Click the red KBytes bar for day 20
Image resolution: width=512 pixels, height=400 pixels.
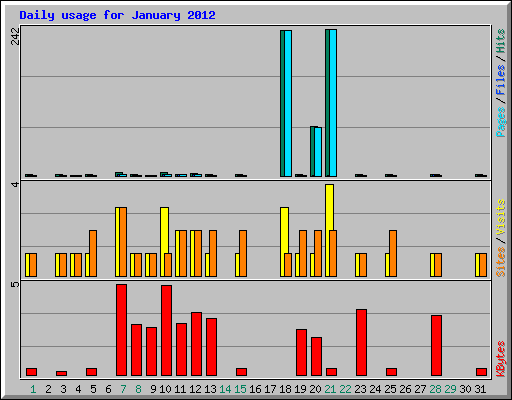point(316,357)
